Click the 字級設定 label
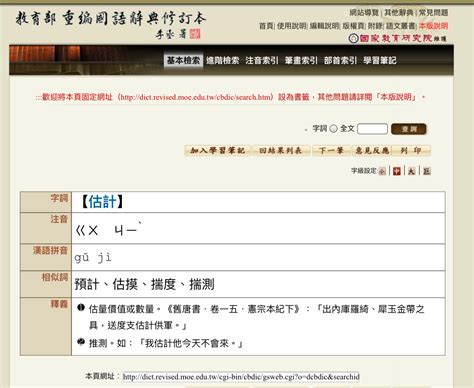 (364, 171)
